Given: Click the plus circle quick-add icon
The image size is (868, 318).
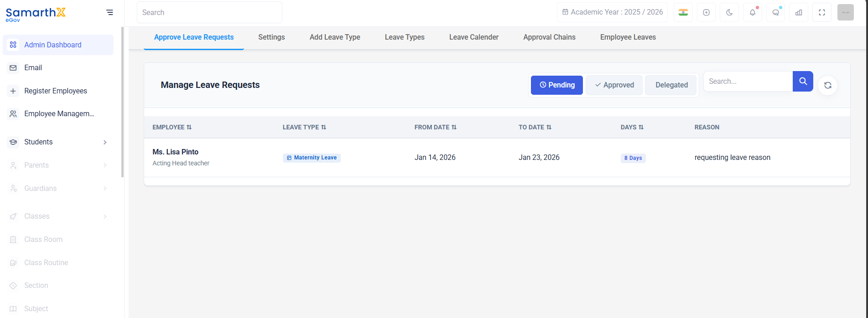Looking at the screenshot, I should pos(706,13).
